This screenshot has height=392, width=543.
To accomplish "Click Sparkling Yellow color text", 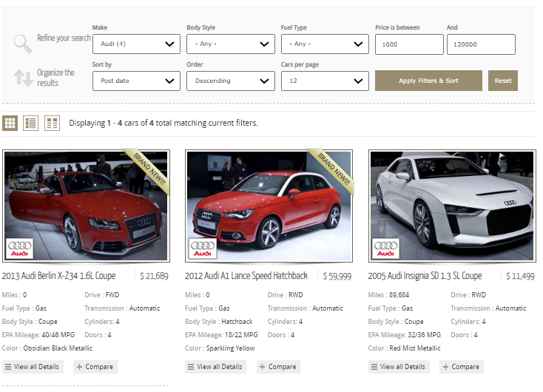I will click(230, 348).
